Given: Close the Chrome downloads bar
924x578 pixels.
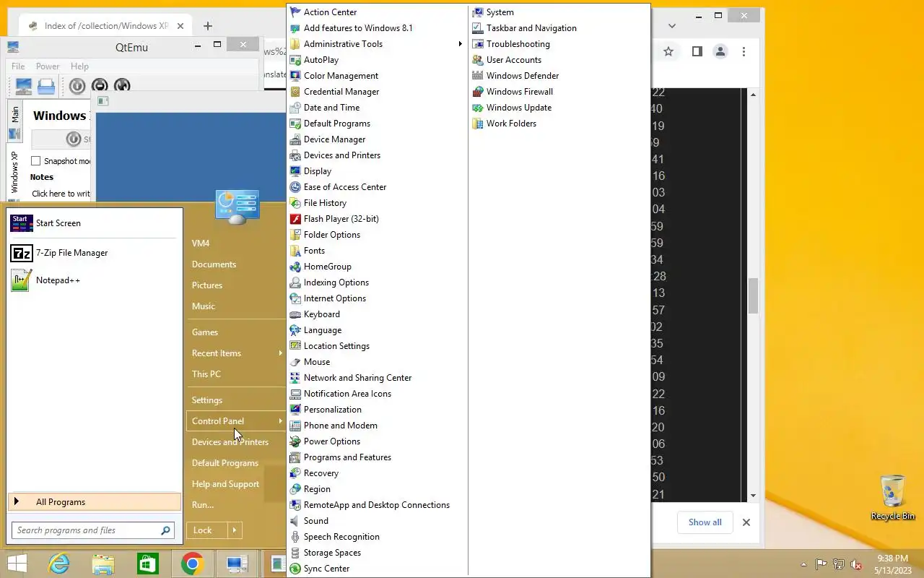Looking at the screenshot, I should [746, 522].
